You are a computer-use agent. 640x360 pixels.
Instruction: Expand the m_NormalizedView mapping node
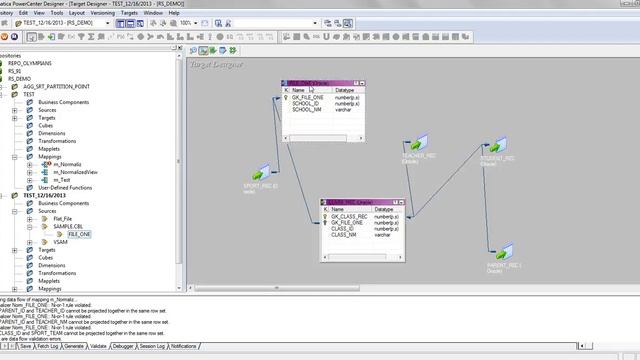click(x=30, y=172)
